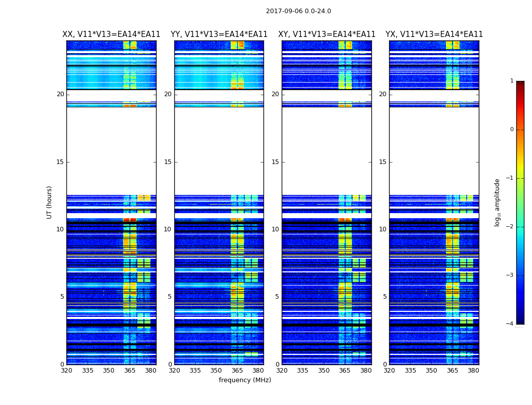
Task: Click the 365 tick on XX panel
Action: pyautogui.click(x=130, y=371)
